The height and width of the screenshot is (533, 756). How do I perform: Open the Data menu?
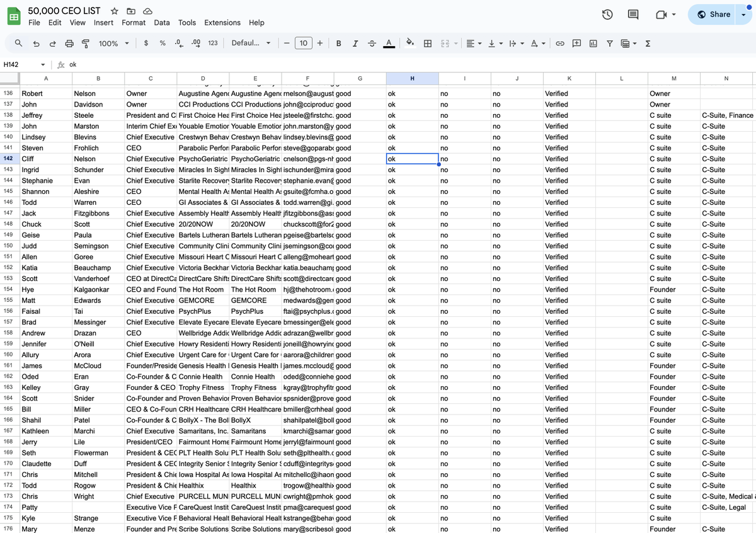(162, 22)
